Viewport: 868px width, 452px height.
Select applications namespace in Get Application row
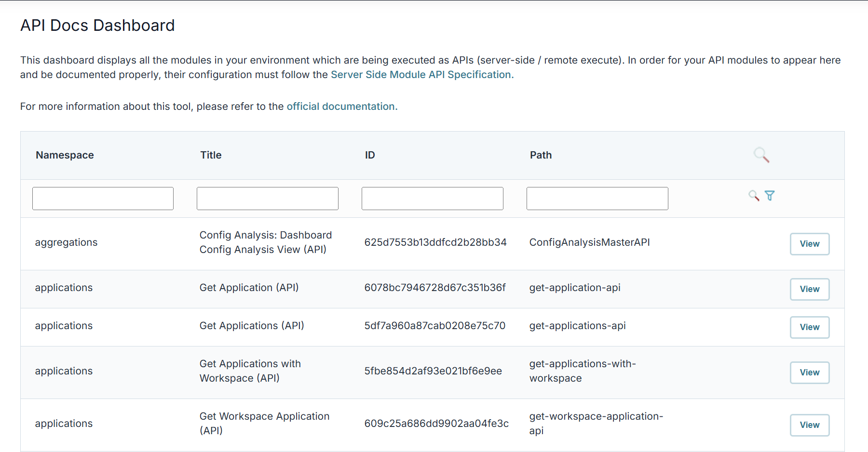pos(64,288)
